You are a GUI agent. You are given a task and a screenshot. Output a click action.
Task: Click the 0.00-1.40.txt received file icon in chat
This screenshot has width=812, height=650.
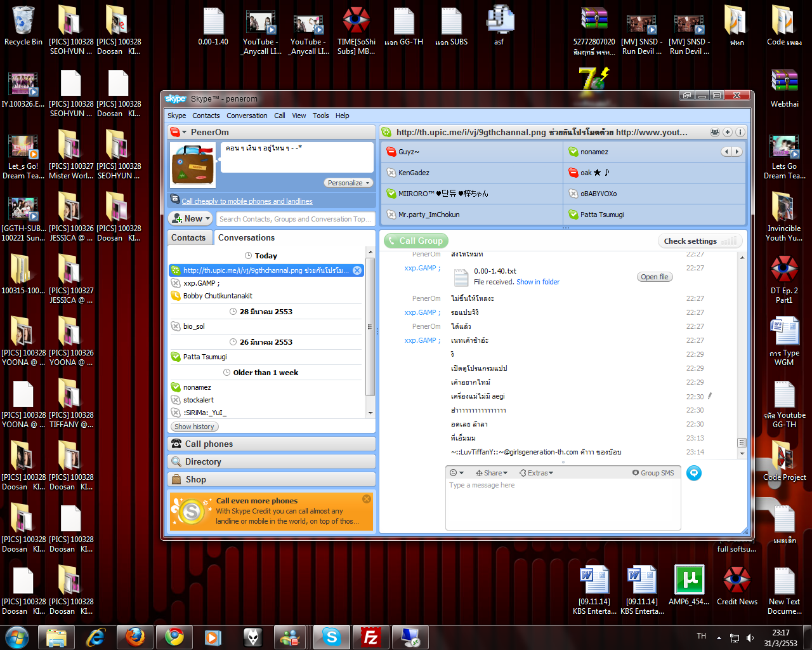(461, 277)
